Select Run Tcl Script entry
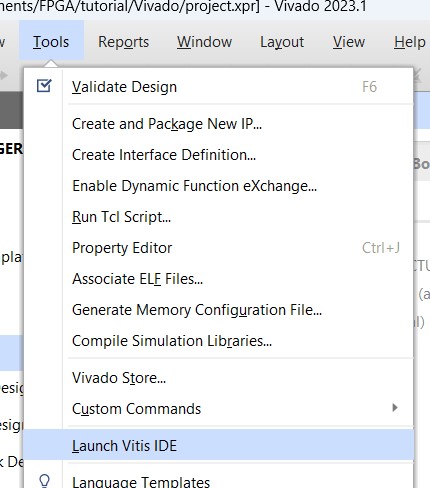The height and width of the screenshot is (488, 430). point(219,217)
